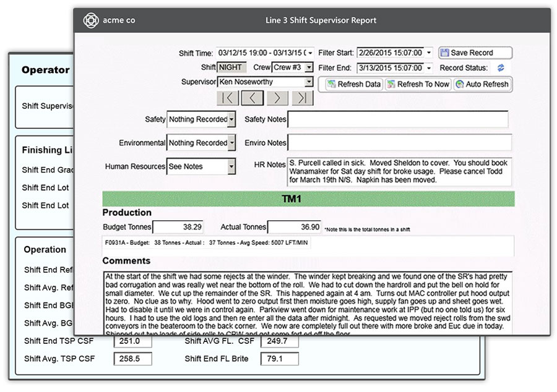Click the Shift Avg. TSP CSF value 258.5
This screenshot has width=557, height=392.
pyautogui.click(x=133, y=359)
